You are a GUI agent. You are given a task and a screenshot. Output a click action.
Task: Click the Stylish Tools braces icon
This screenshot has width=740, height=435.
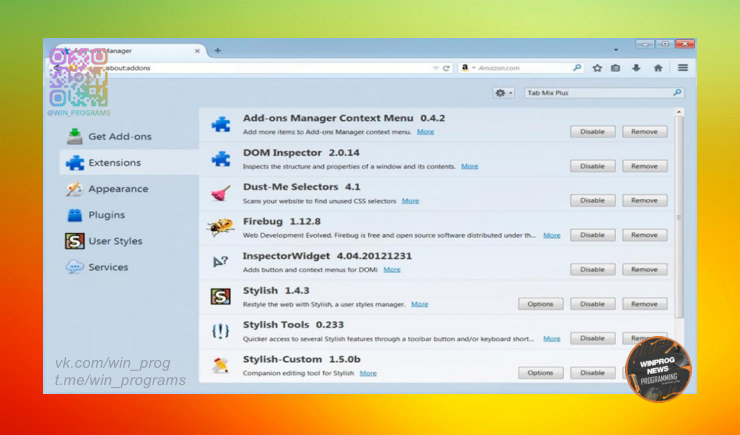click(220, 331)
